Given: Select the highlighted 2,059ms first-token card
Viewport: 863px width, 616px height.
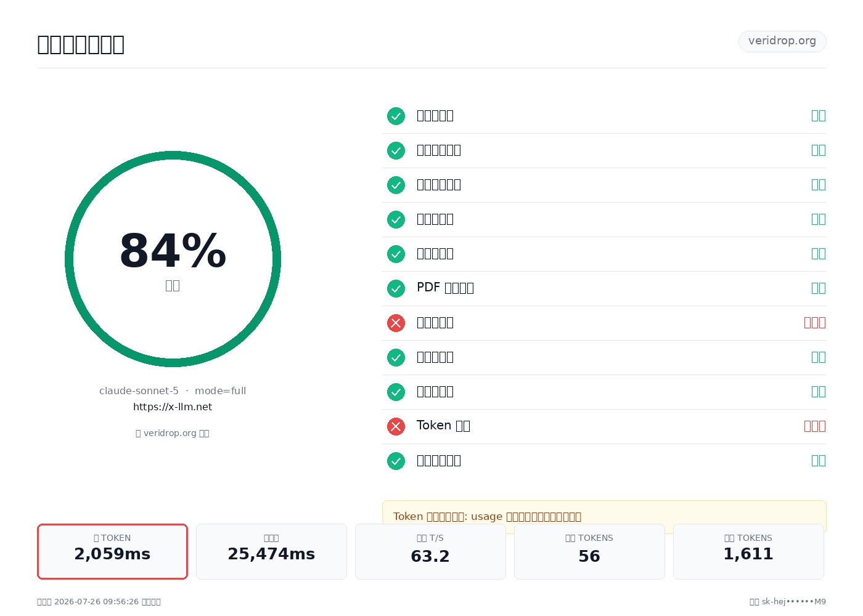Looking at the screenshot, I should click(x=112, y=551).
